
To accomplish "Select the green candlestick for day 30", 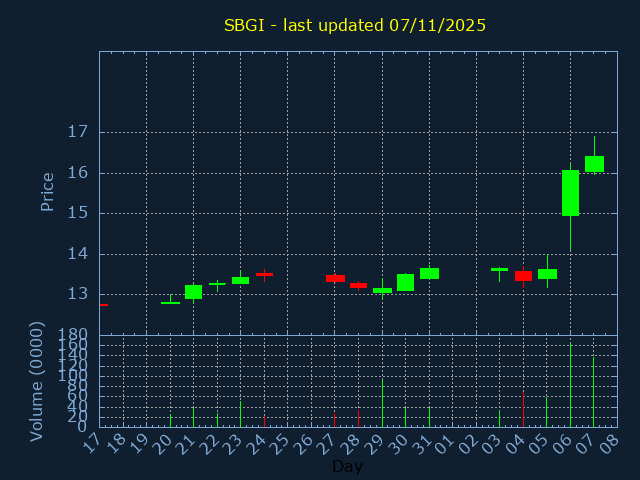I will (x=405, y=282).
